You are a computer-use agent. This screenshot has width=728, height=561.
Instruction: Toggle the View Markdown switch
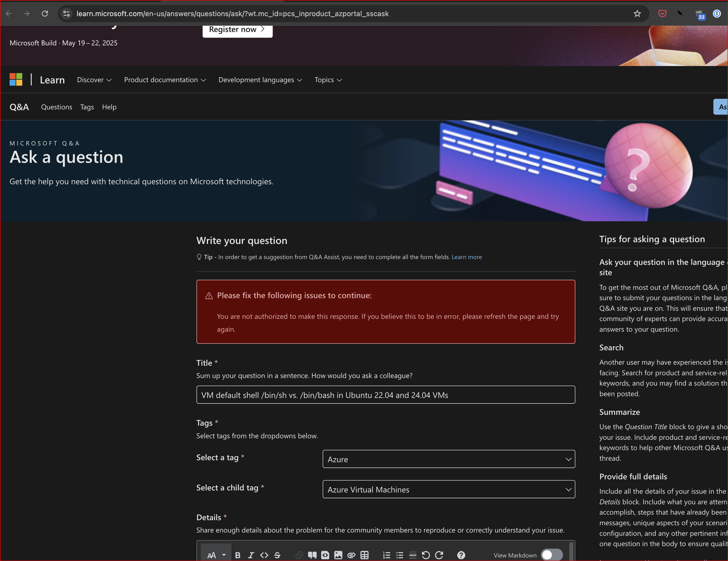[552, 555]
